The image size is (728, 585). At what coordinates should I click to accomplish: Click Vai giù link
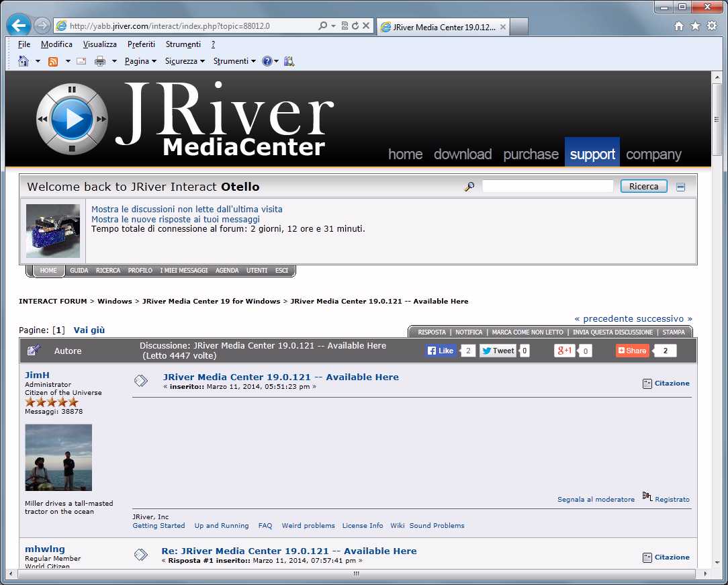[89, 330]
